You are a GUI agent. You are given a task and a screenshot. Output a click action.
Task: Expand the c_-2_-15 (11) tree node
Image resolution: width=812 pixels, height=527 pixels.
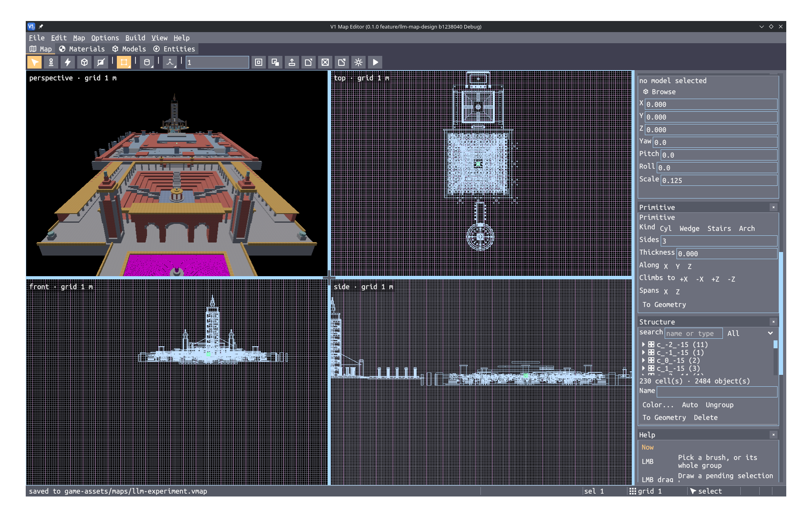[x=643, y=345]
